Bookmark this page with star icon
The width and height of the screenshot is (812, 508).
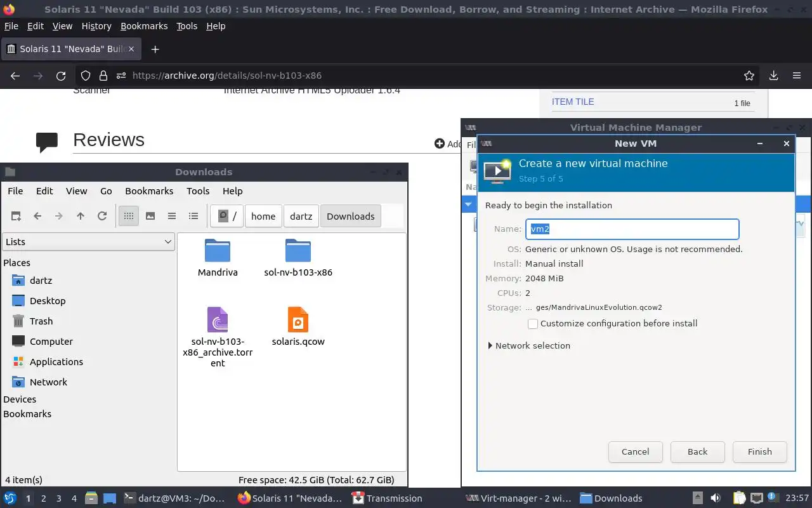coord(749,76)
